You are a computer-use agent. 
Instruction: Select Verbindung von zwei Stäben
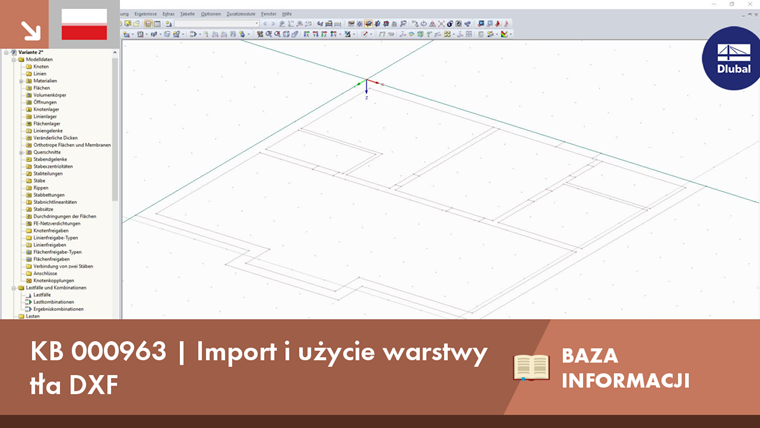pos(63,267)
